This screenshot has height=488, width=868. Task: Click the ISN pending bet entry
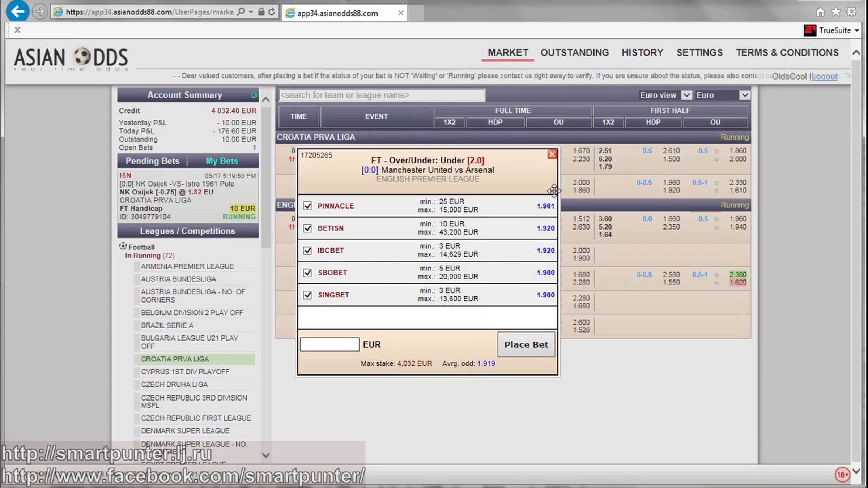coord(188,196)
